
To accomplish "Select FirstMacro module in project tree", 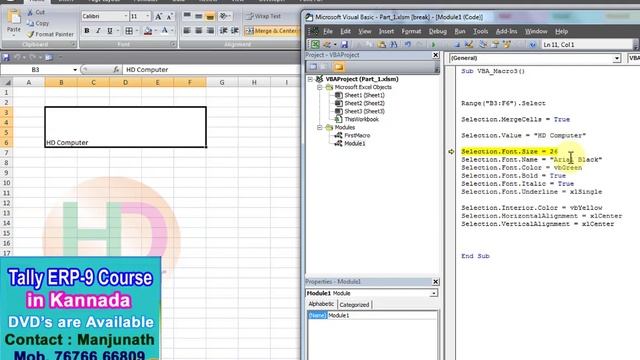I will coord(357,136).
